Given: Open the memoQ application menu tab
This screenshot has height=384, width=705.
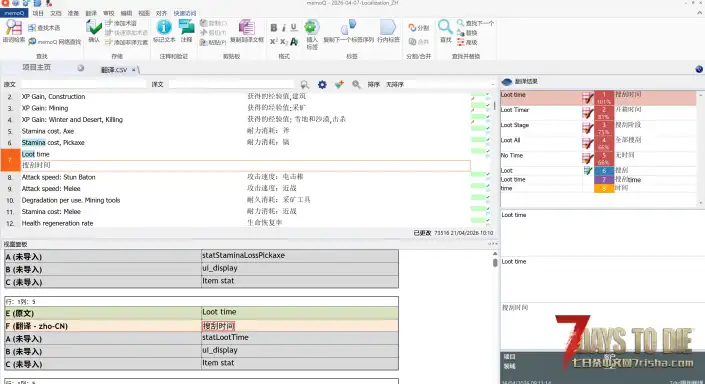Looking at the screenshot, I should click(14, 13).
